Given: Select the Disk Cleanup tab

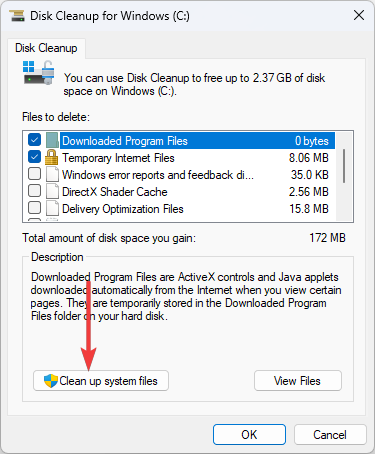Looking at the screenshot, I should pos(46,48).
